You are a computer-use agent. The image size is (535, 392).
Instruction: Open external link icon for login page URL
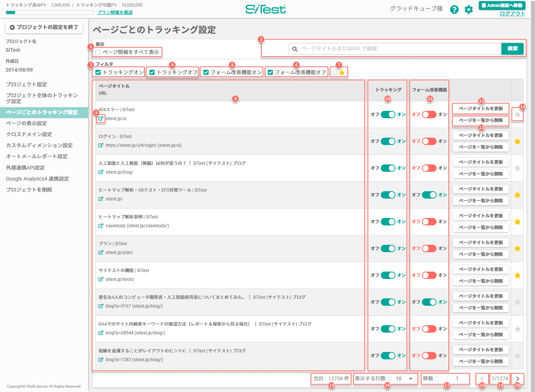[x=101, y=145]
